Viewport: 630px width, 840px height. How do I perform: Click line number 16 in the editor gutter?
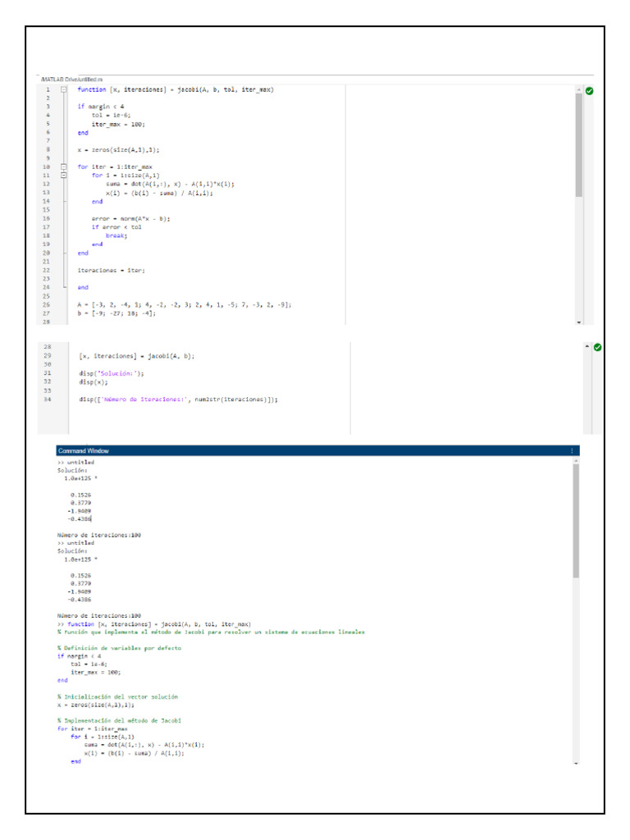click(46, 218)
